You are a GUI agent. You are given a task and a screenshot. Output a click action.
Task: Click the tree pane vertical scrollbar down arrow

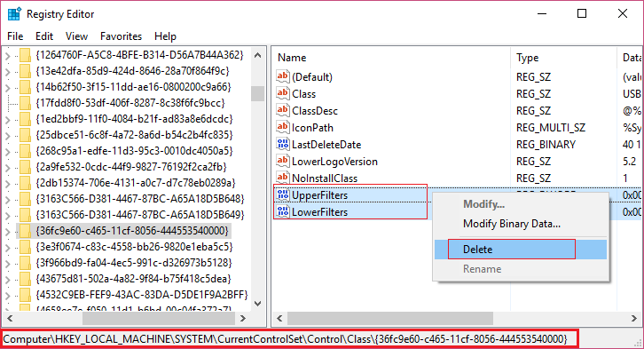(x=257, y=304)
